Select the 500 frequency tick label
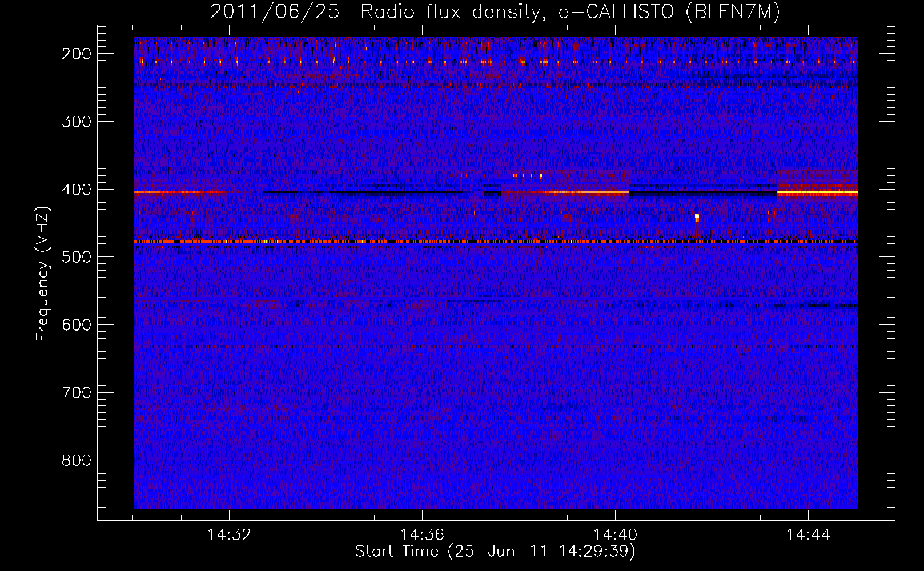 click(77, 257)
